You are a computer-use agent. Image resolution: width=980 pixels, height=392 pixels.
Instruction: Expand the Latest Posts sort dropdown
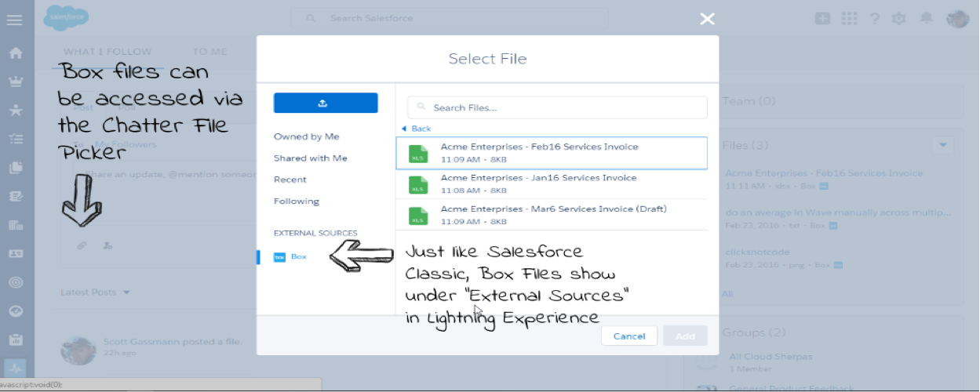[126, 292]
